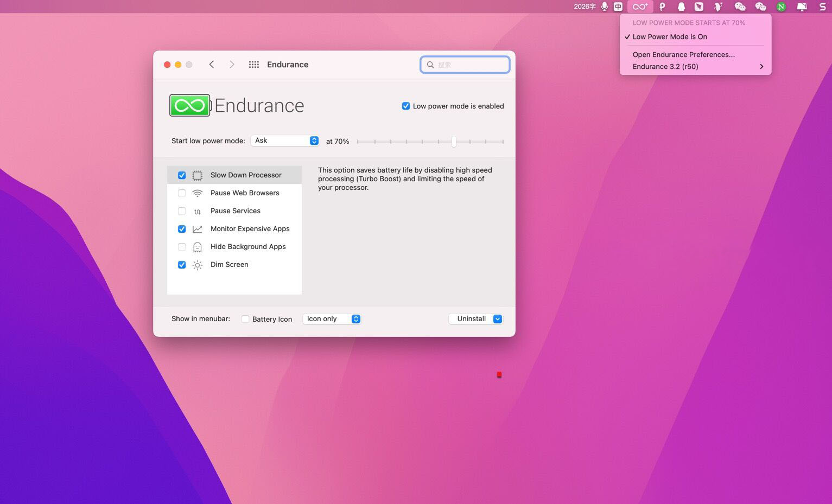Screen dimensions: 832x504
Task: Select the Dim Screen row
Action: 234,265
